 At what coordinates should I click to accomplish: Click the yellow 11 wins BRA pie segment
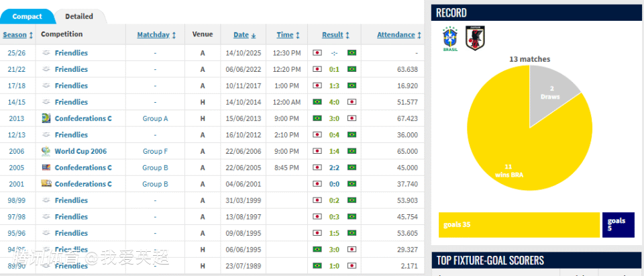tap(510, 154)
